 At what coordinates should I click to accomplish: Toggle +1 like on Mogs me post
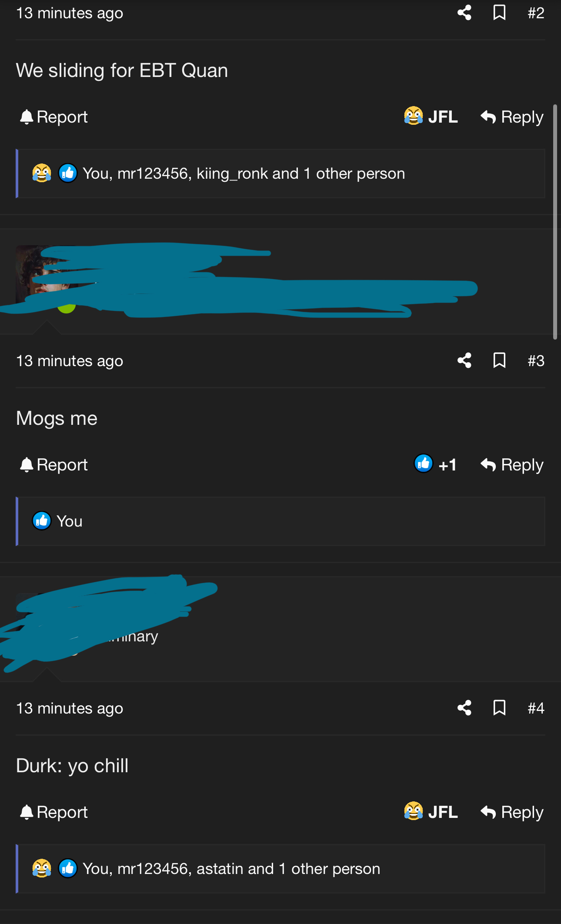[x=435, y=464]
